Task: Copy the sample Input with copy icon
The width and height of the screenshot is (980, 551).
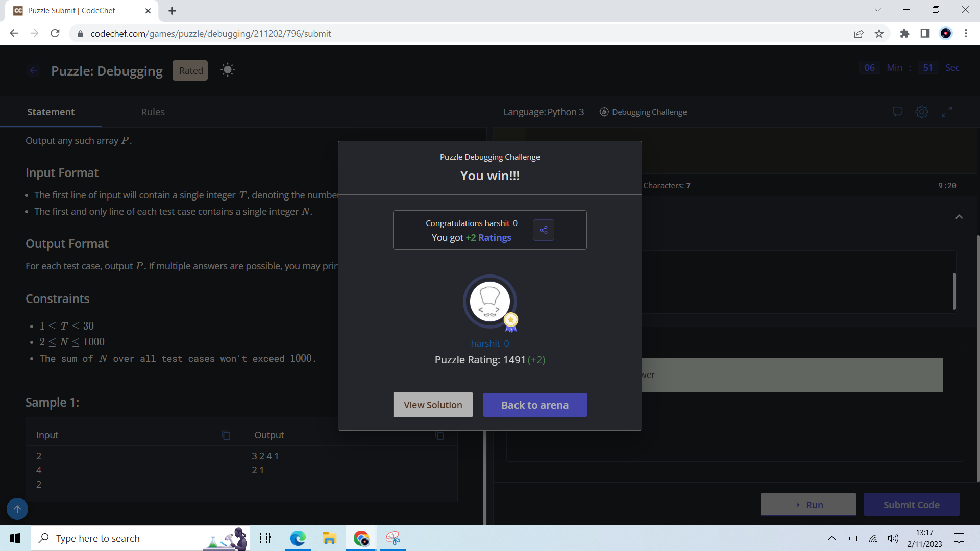Action: pos(226,435)
